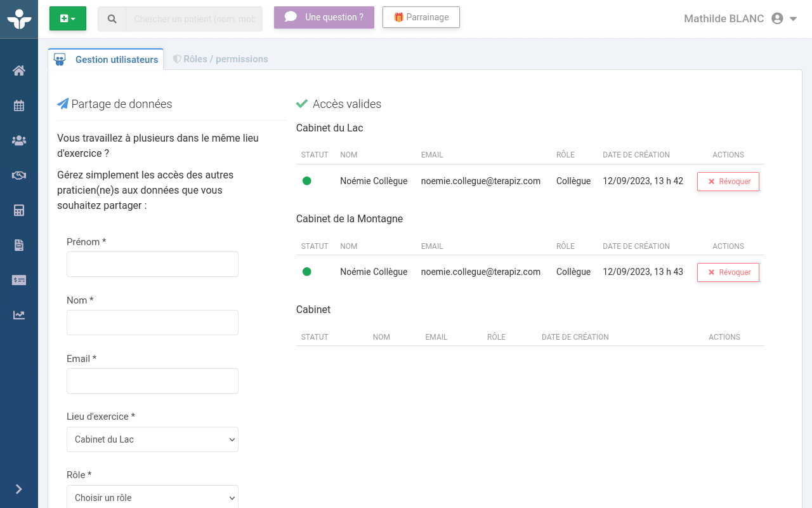The width and height of the screenshot is (812, 508).
Task: Open the patients group icon
Action: [x=19, y=140]
